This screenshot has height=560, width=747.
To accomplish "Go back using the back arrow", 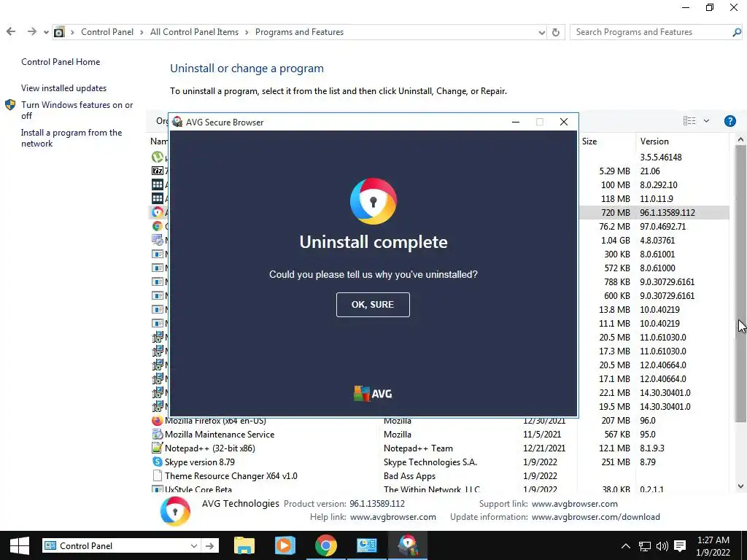I will click(11, 32).
